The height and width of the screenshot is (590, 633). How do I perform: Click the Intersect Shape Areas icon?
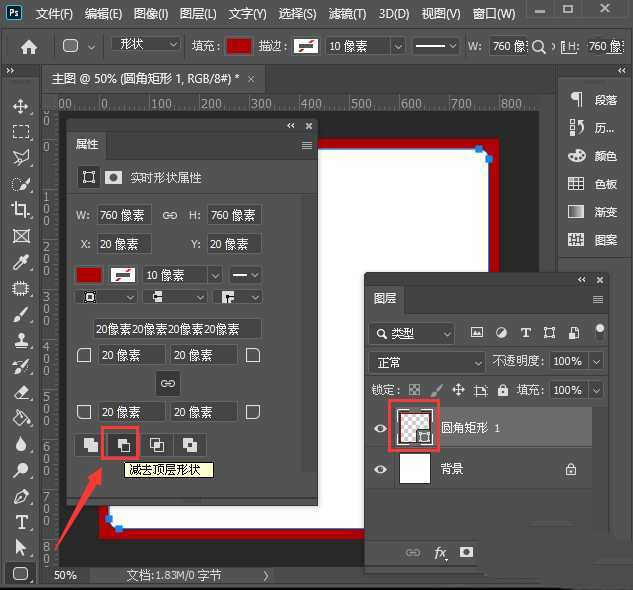pos(156,445)
